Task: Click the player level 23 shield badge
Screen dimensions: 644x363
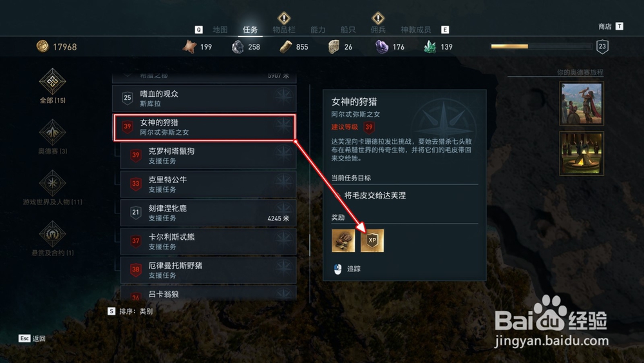Action: (x=602, y=46)
